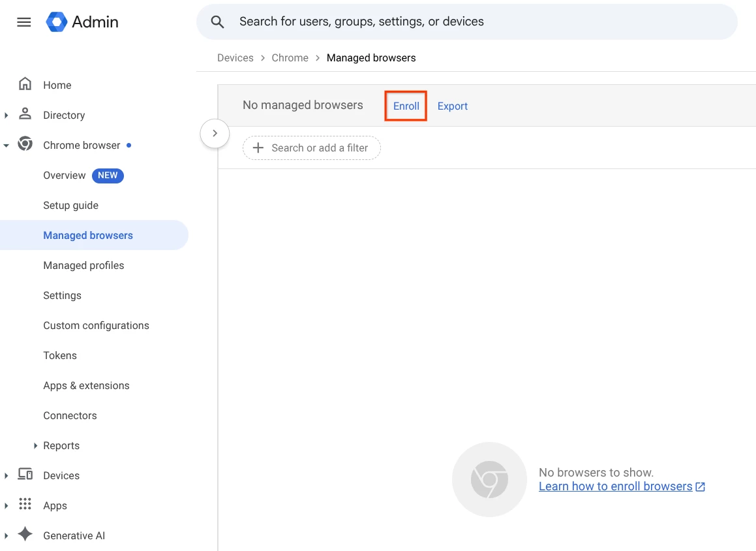Toggle the side panel chevron button
Image resolution: width=756 pixels, height=551 pixels.
click(x=215, y=133)
